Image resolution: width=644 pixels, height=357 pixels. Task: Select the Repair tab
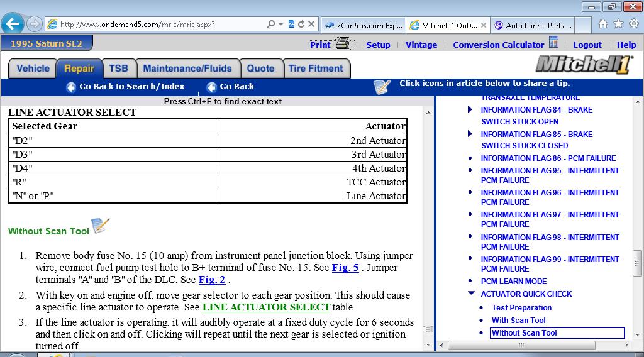[x=79, y=69]
